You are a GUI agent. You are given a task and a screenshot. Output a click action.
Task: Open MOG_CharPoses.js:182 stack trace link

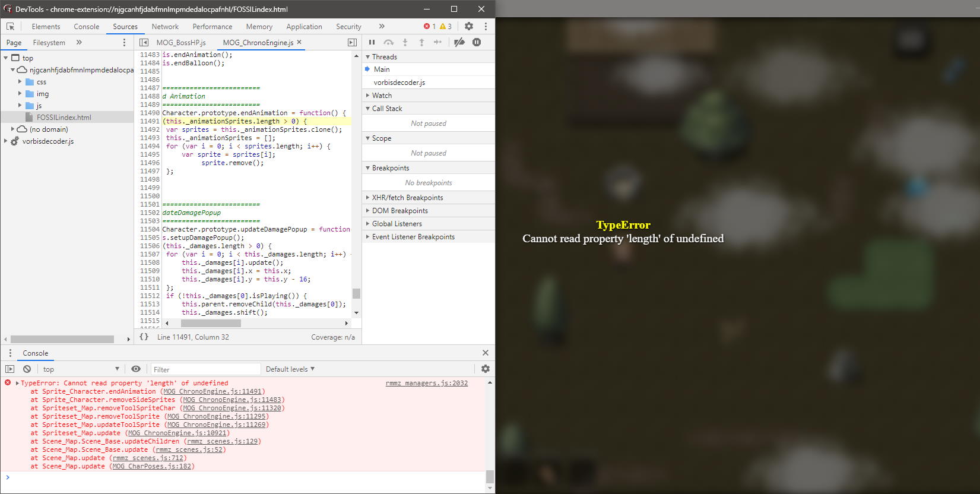pyautogui.click(x=152, y=466)
